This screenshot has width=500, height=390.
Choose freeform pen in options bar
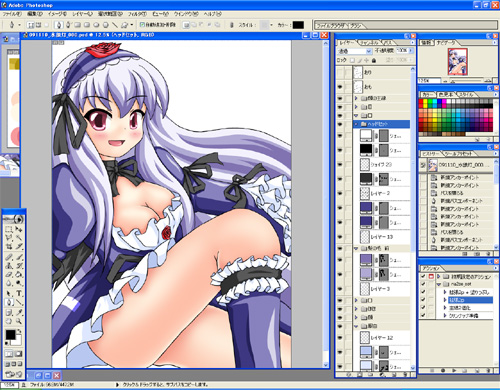(x=68, y=25)
